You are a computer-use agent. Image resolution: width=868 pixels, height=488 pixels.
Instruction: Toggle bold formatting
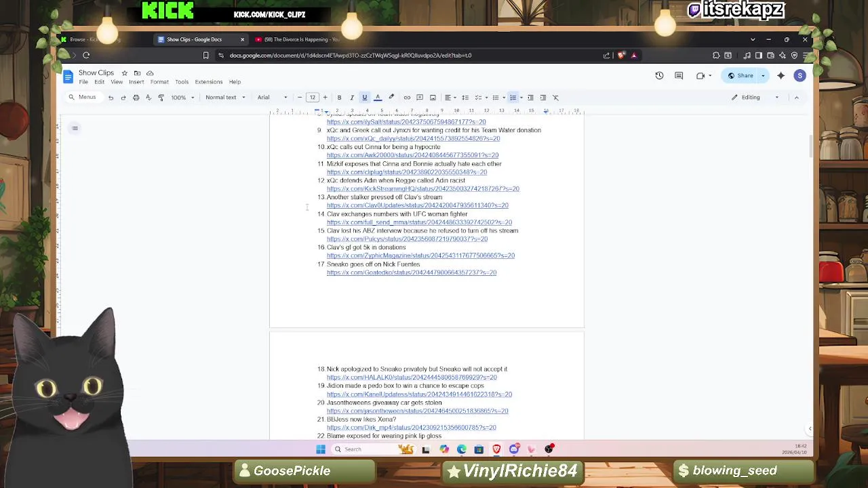tap(339, 98)
